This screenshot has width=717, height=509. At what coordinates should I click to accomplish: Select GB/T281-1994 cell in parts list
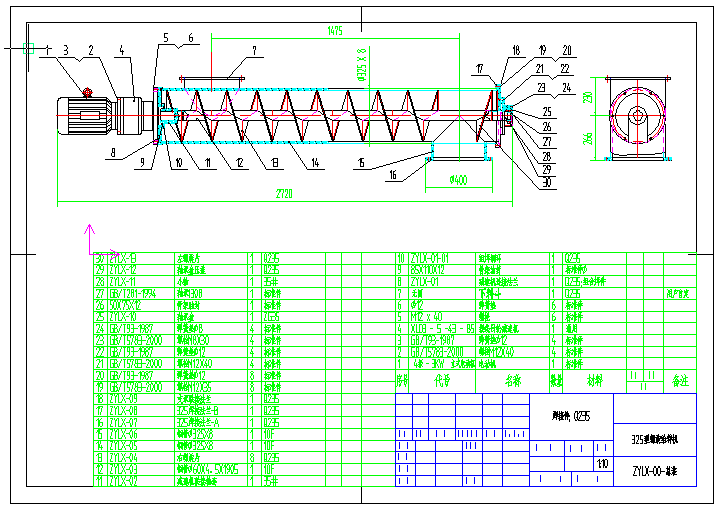pos(133,294)
